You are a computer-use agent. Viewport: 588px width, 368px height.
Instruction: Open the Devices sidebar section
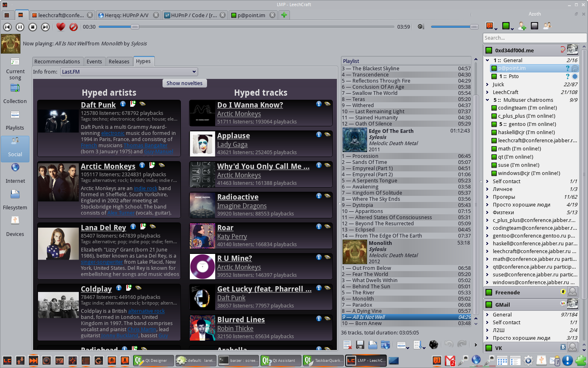(x=15, y=227)
